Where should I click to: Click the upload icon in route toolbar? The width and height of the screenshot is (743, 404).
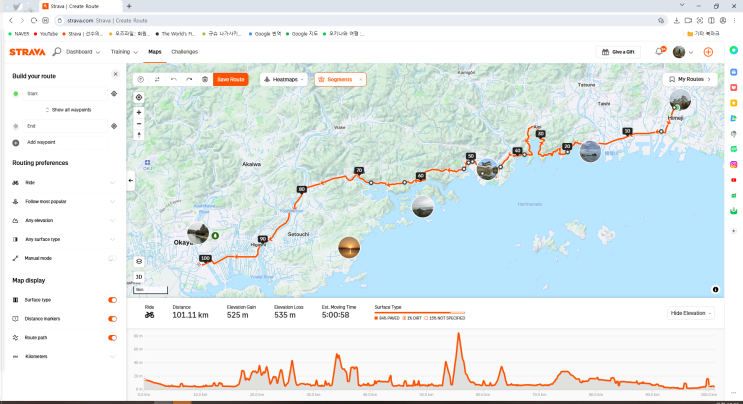tap(141, 80)
